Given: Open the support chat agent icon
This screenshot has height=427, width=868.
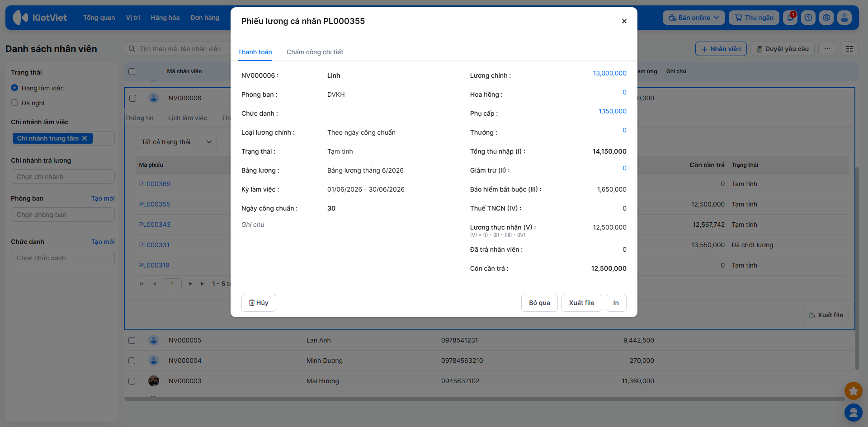Looking at the screenshot, I should (854, 412).
